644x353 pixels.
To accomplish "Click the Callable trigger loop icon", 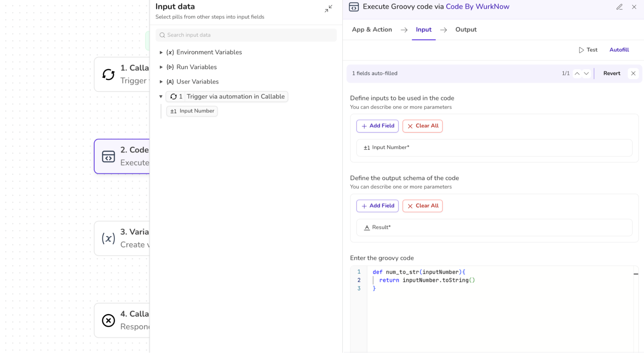I will pos(108,74).
